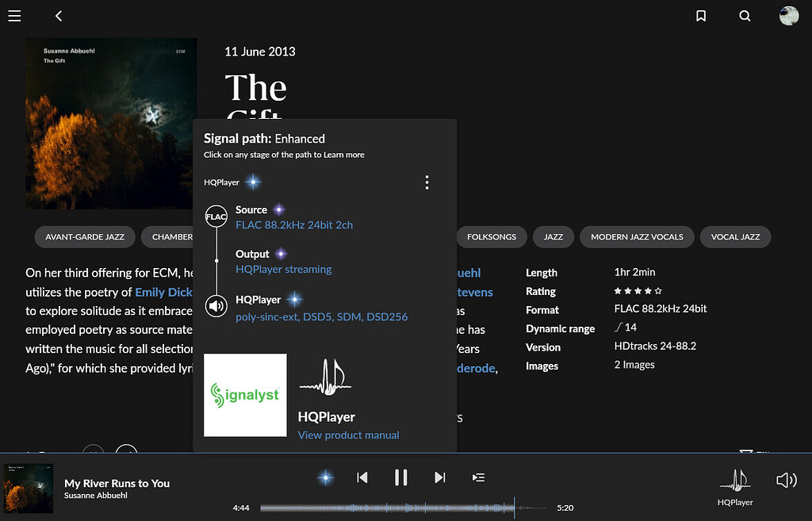Click the search magnifier icon
This screenshot has height=521, width=812.
point(745,15)
